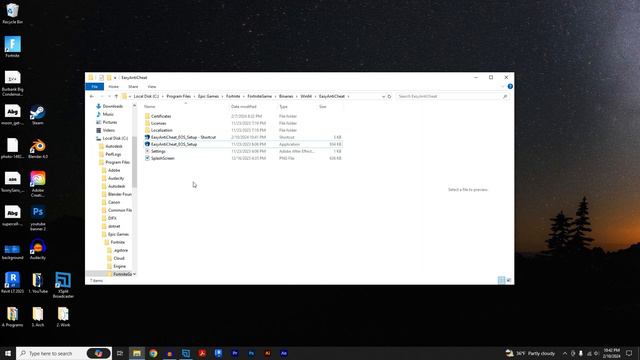The width and height of the screenshot is (640, 360).
Task: Select Downloads in the navigation pane
Action: [x=112, y=106]
